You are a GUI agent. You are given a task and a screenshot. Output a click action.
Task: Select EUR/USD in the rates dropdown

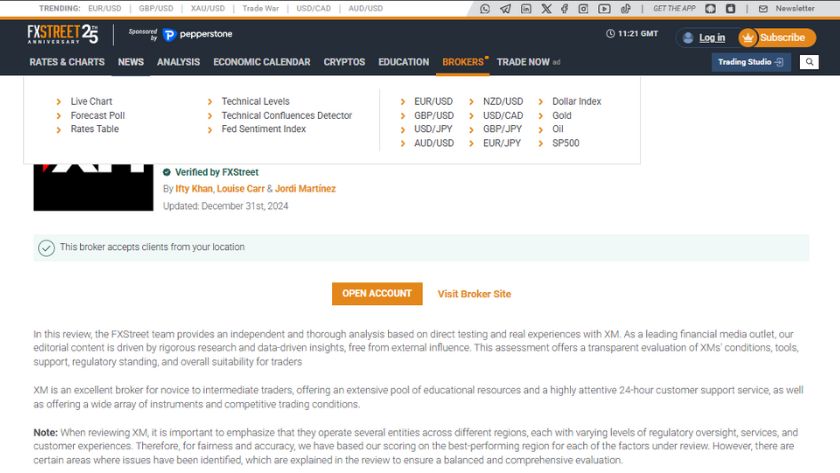433,101
